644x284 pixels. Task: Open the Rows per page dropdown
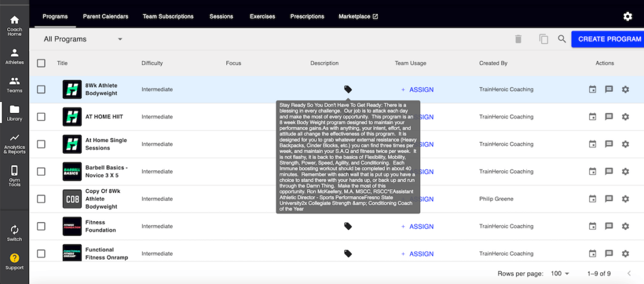[x=558, y=273]
